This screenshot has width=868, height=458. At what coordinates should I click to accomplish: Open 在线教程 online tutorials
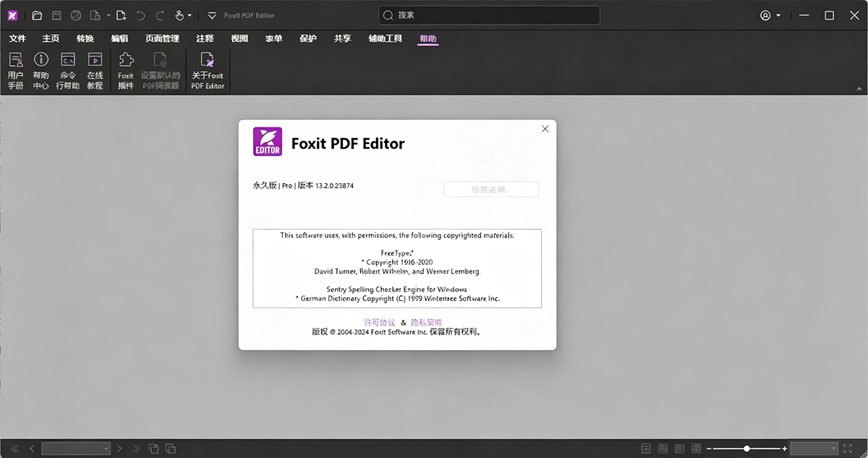pyautogui.click(x=95, y=71)
